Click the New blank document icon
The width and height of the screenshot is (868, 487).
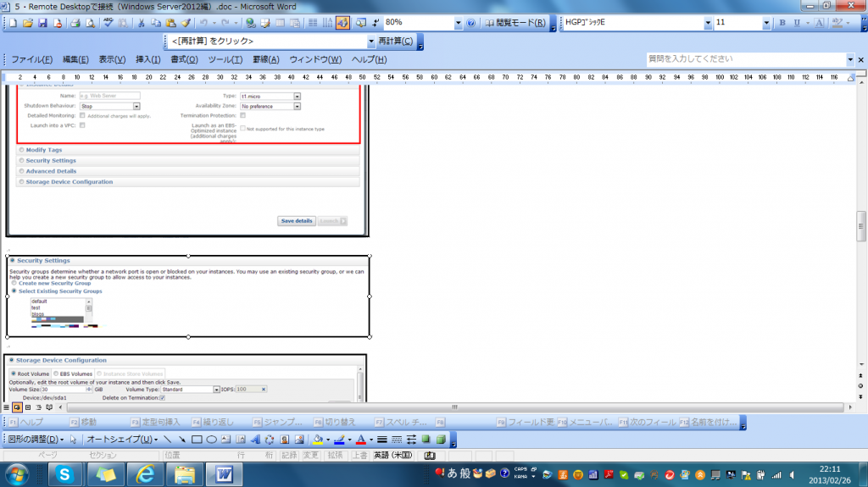point(13,23)
